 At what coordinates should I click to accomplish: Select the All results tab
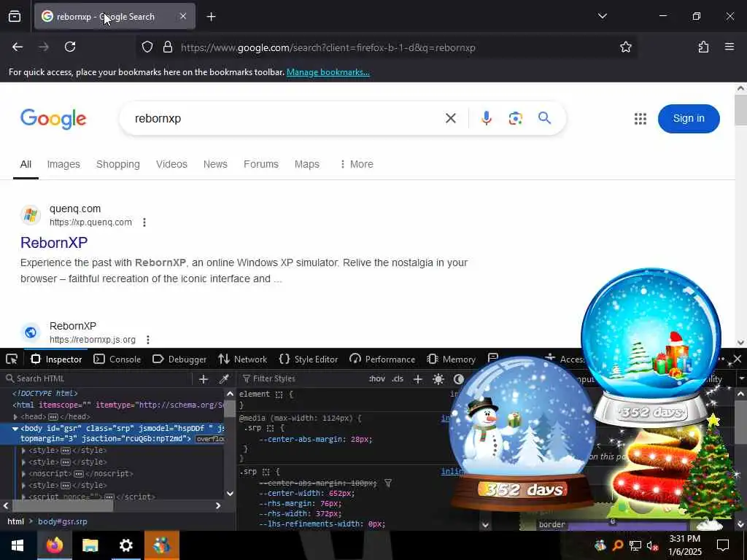click(x=26, y=164)
